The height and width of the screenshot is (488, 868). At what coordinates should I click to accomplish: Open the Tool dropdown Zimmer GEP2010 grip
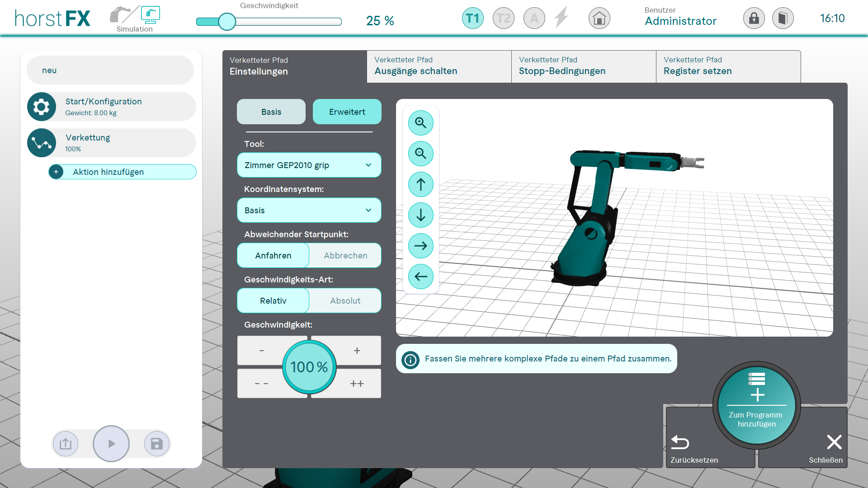(309, 165)
